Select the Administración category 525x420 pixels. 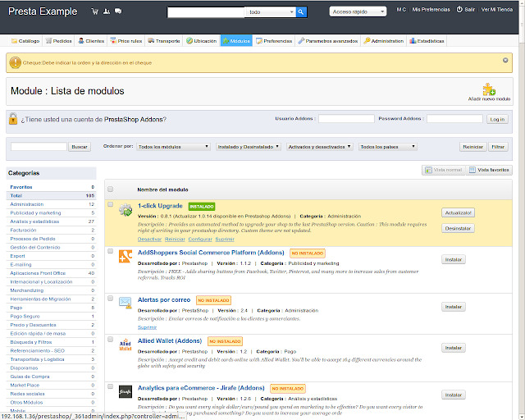coord(27,204)
